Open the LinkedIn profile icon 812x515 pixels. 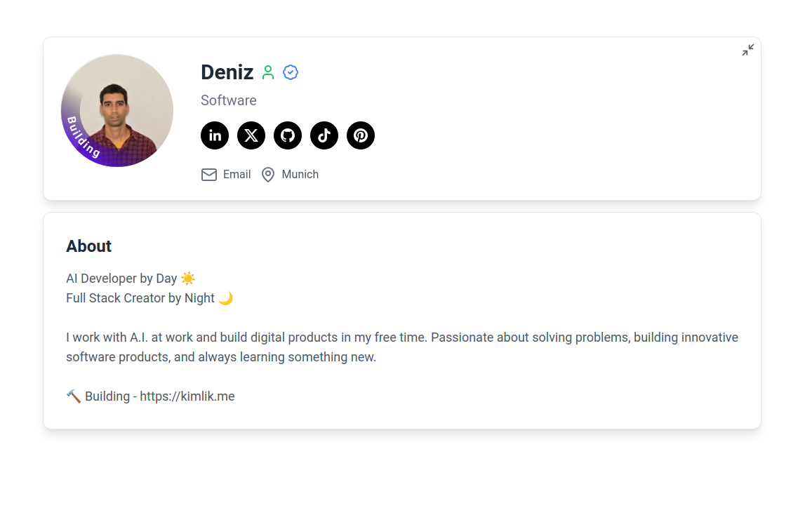coord(215,135)
